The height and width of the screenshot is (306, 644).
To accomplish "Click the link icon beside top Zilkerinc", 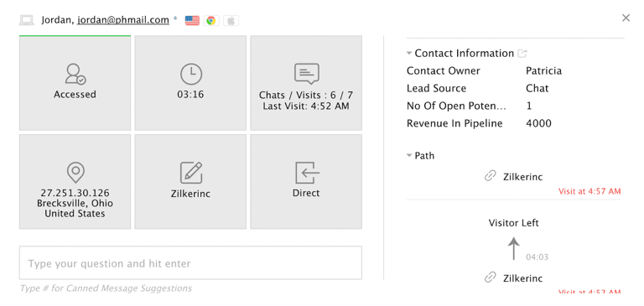I will point(490,177).
